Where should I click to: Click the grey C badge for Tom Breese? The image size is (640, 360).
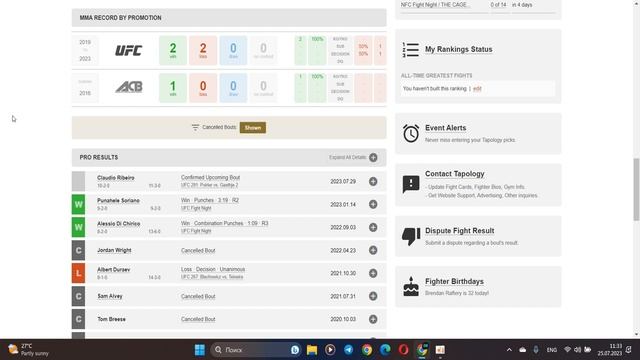point(78,319)
